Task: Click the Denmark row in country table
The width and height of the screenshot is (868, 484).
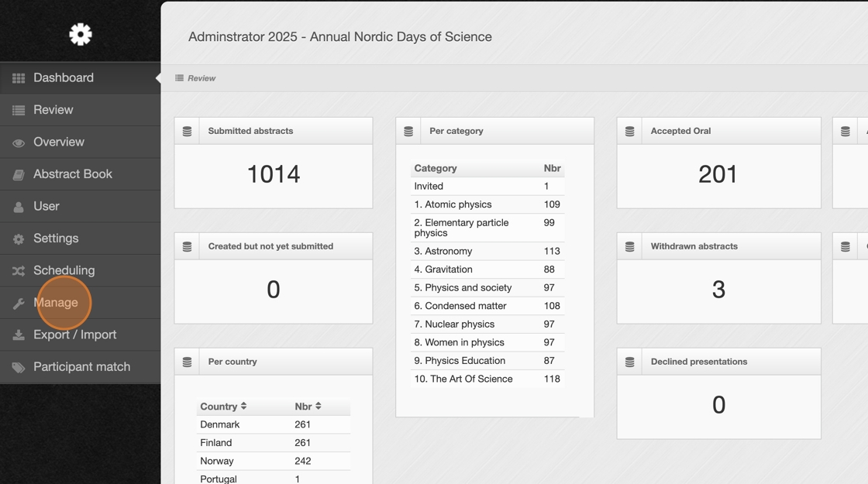Action: click(x=274, y=425)
